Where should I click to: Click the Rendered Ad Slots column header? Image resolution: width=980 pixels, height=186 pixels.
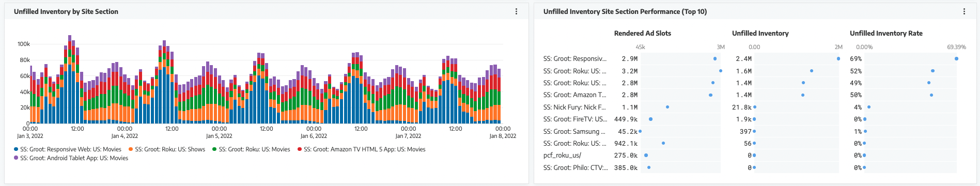pyautogui.click(x=643, y=33)
